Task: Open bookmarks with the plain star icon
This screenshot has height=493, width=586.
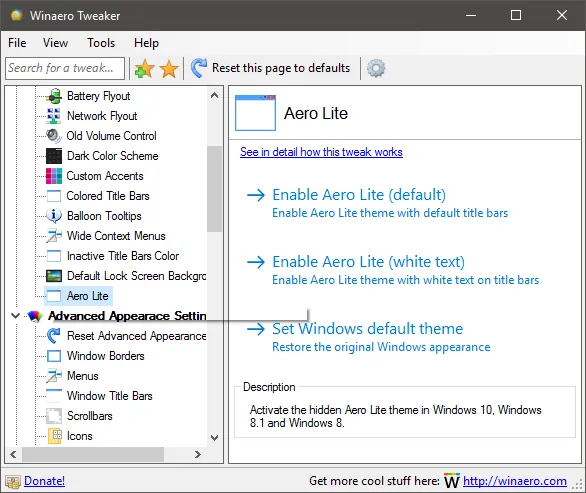Action: (169, 68)
